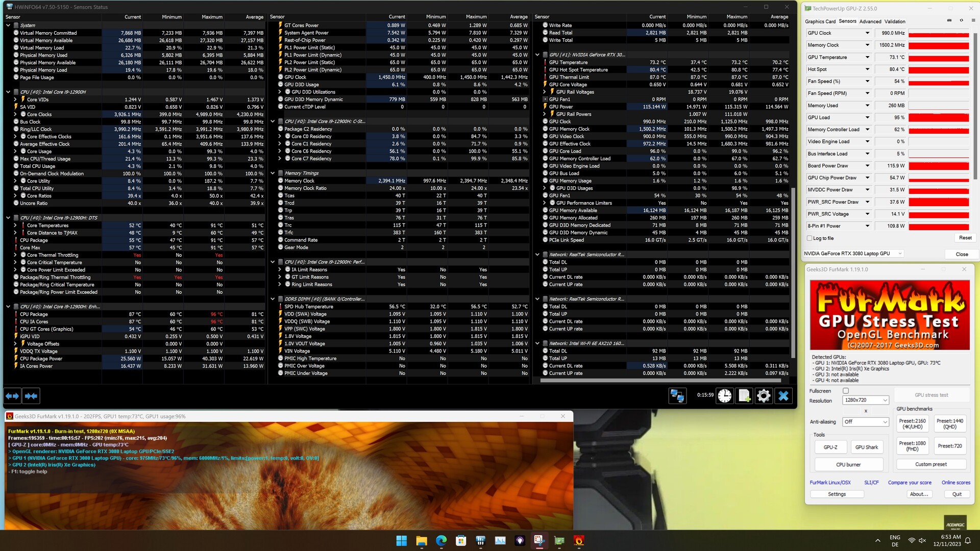The height and width of the screenshot is (551, 980).
Task: Open GPU-Z hamburger menu icon
Action: click(973, 20)
